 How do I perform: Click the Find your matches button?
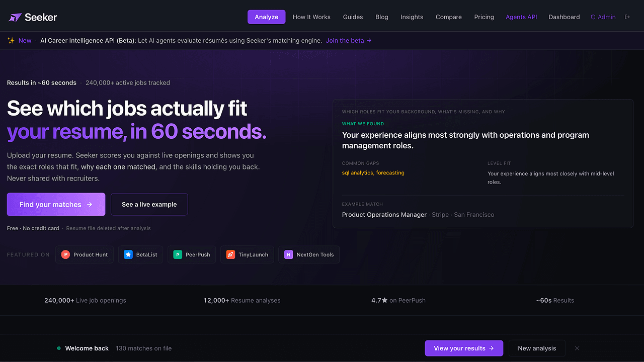(56, 205)
